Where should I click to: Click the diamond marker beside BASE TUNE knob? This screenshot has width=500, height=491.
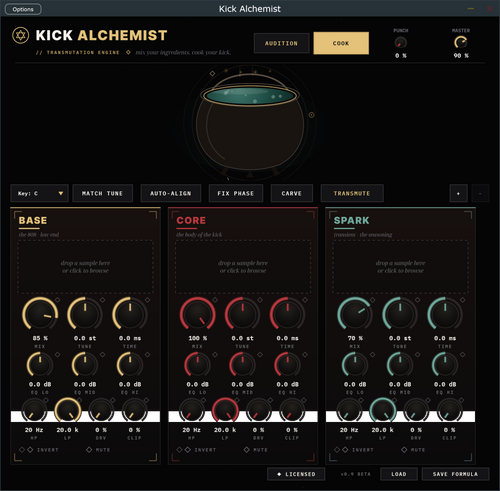click(102, 300)
